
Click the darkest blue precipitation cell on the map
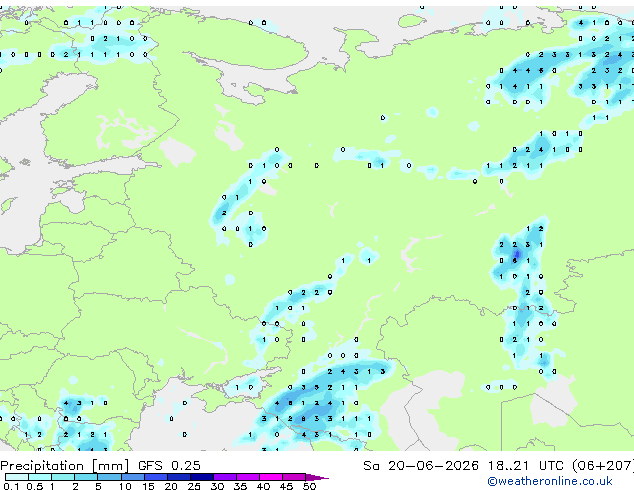[517, 255]
